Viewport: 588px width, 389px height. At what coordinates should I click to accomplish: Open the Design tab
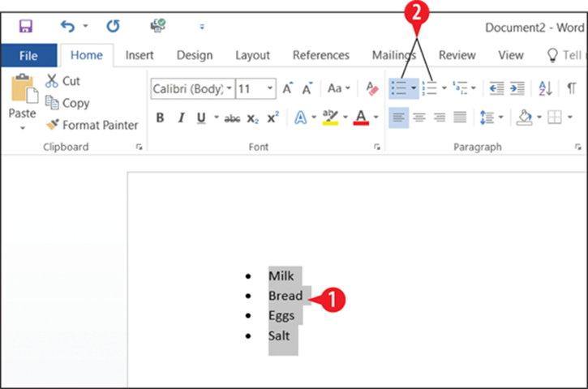(195, 55)
